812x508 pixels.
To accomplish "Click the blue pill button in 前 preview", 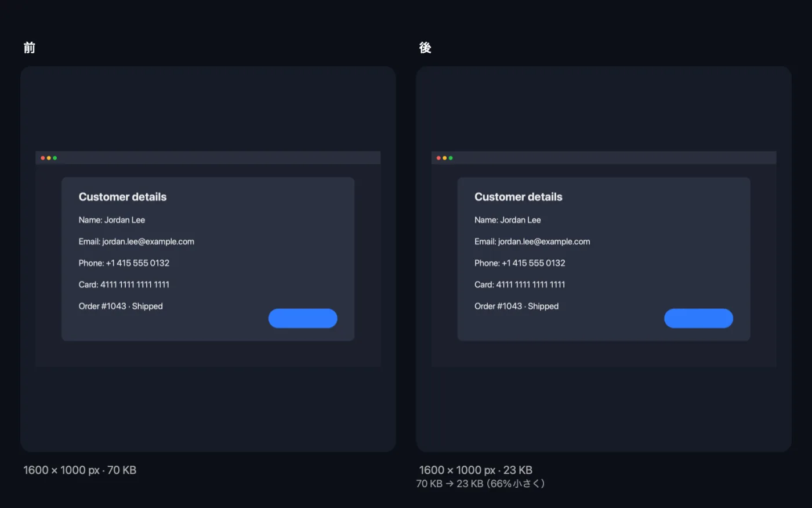I will [x=303, y=318].
